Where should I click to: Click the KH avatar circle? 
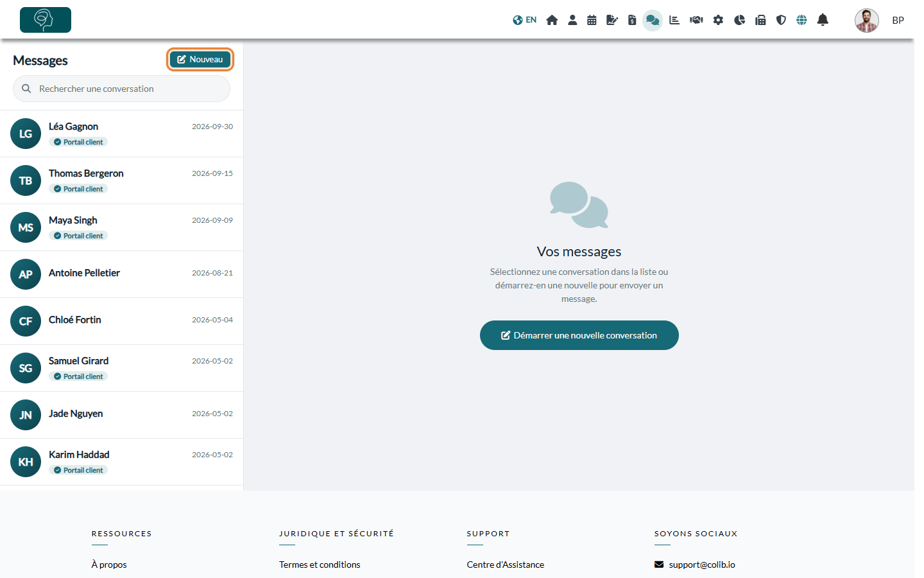[x=26, y=462]
